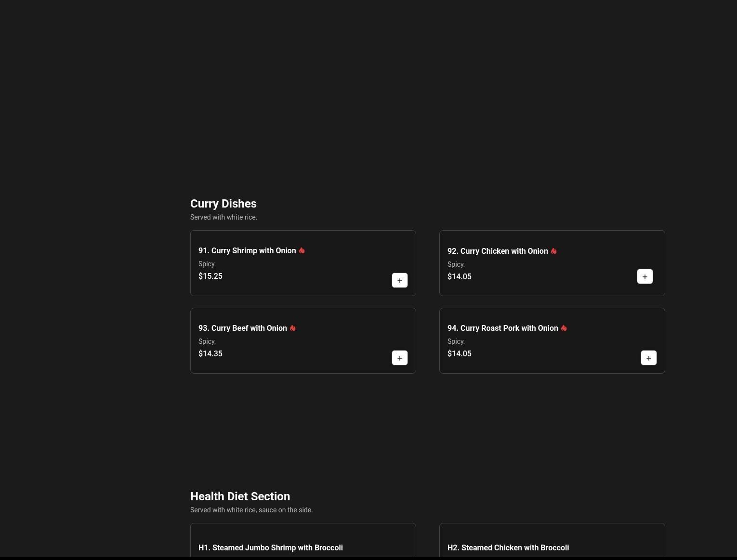
Task: Click "sauce on the side" Health Diet description
Action: click(x=285, y=510)
